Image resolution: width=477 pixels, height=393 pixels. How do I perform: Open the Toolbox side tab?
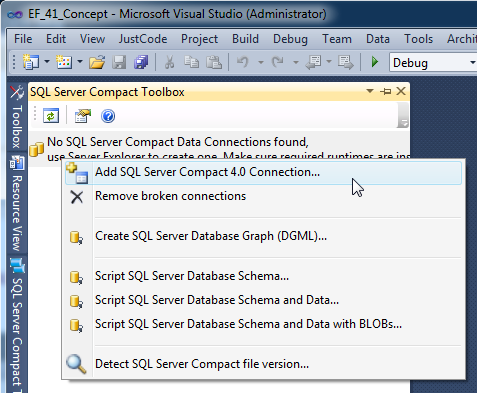[x=17, y=117]
